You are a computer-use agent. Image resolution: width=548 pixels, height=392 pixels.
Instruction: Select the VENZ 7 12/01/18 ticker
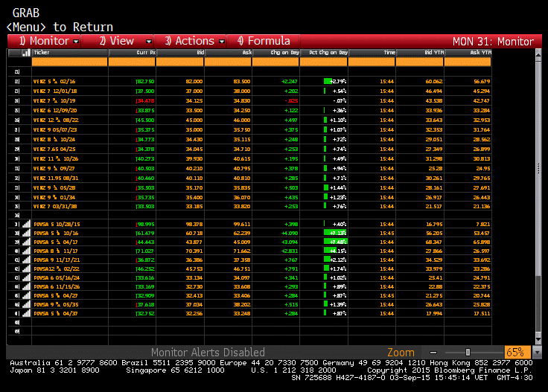[x=55, y=91]
